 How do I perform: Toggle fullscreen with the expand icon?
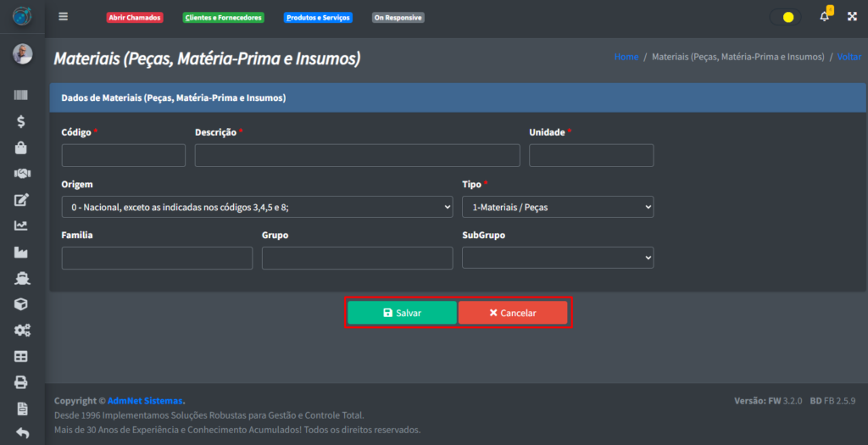852,17
